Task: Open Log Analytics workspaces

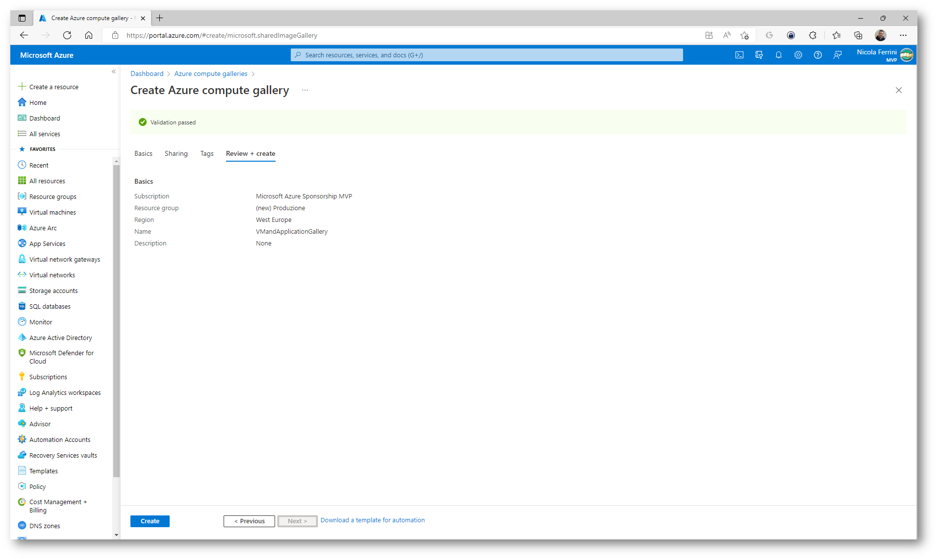Action: 65,392
